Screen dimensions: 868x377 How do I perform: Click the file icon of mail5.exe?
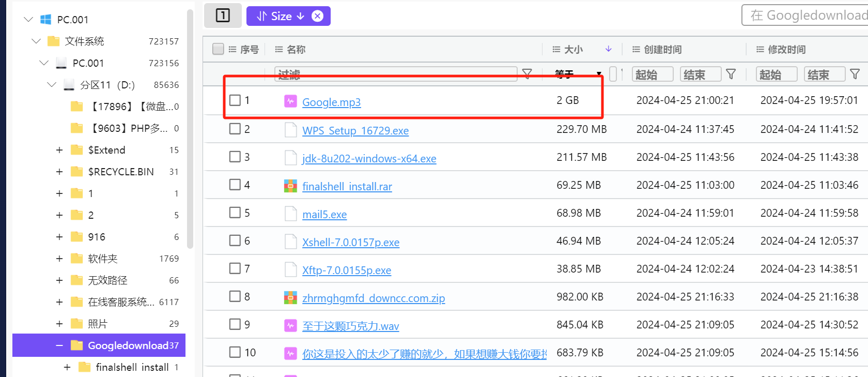[x=290, y=213]
